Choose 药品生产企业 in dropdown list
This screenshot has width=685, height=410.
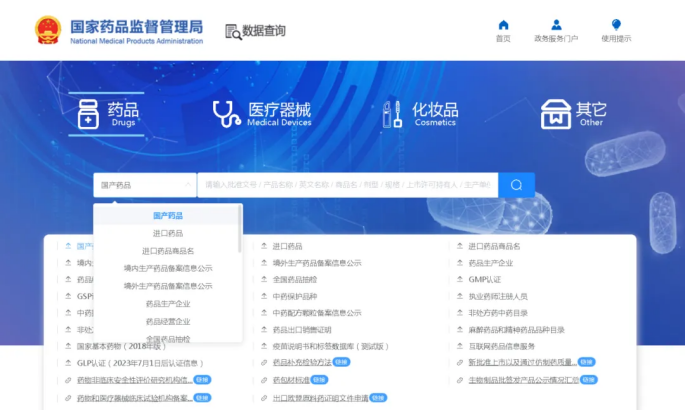168,304
